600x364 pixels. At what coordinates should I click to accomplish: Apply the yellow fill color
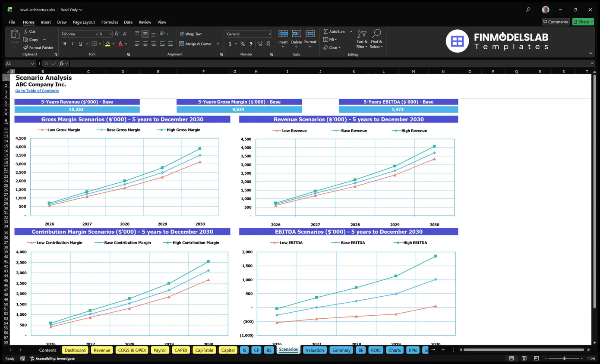(x=107, y=44)
